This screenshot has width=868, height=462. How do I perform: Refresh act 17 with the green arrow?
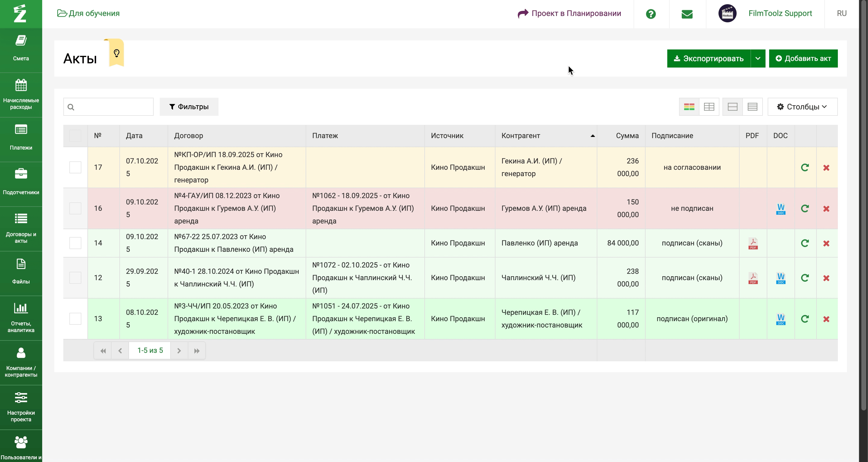805,168
